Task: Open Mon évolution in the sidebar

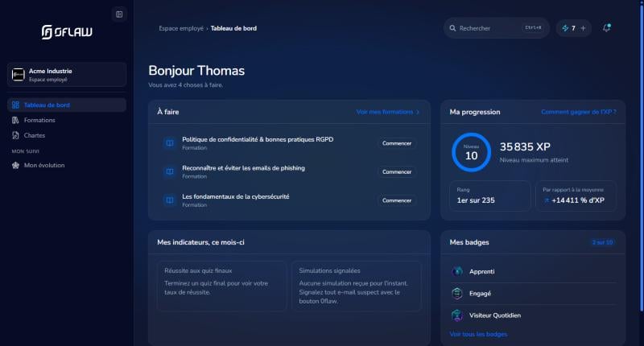Action: (67, 166)
